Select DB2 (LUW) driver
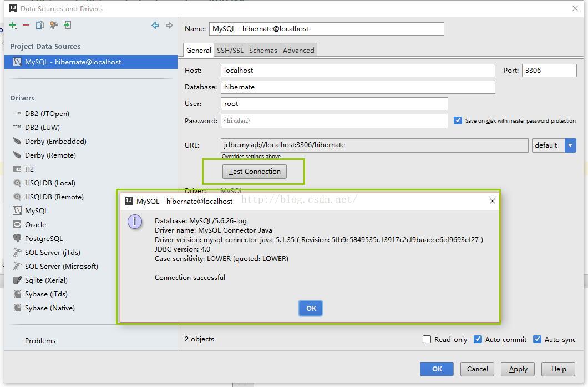 pyautogui.click(x=42, y=127)
